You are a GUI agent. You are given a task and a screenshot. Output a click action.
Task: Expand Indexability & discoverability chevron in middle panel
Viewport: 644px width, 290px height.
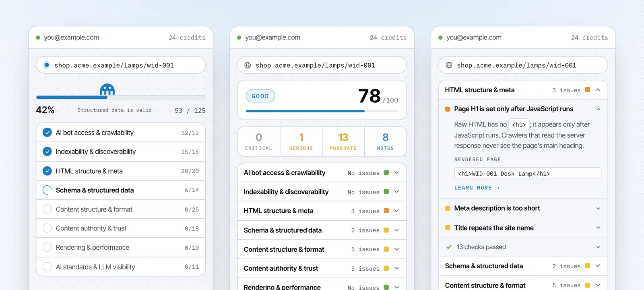coord(396,192)
